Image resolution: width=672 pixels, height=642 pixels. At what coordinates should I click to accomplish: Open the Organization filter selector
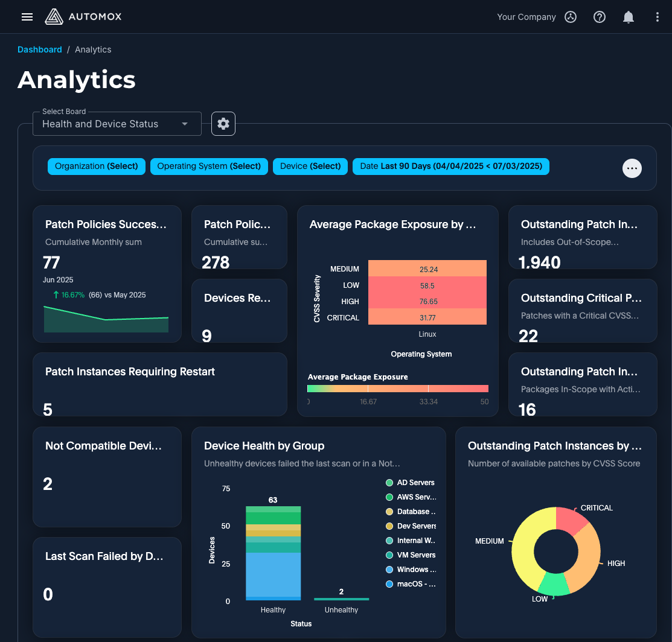click(x=97, y=166)
